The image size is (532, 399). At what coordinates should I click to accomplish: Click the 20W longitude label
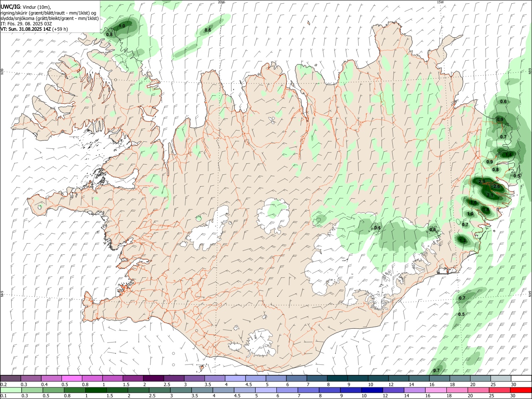(x=222, y=2)
